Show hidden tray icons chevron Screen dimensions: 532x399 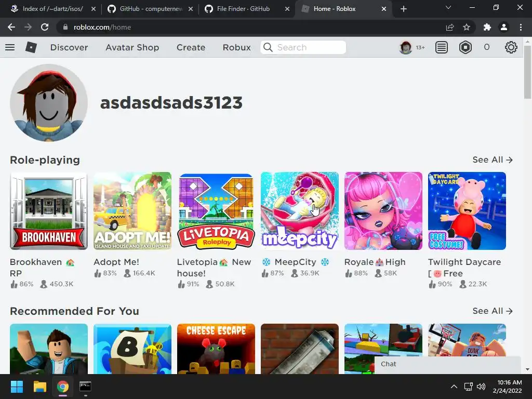click(454, 387)
